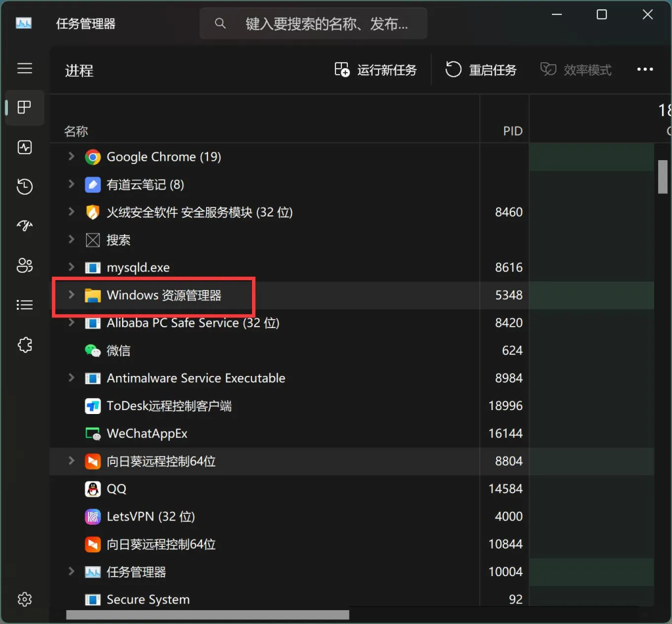
Task: Click 运行新任务 button
Action: (x=375, y=70)
